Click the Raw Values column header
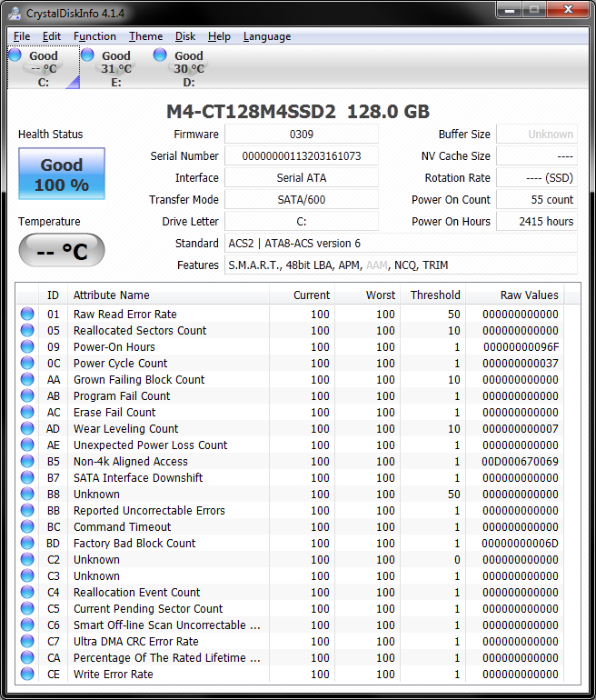 pyautogui.click(x=515, y=295)
